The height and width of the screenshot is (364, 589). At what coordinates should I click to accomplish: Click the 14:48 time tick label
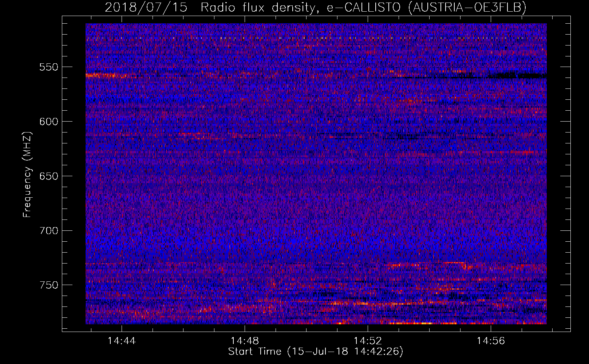[245, 341]
